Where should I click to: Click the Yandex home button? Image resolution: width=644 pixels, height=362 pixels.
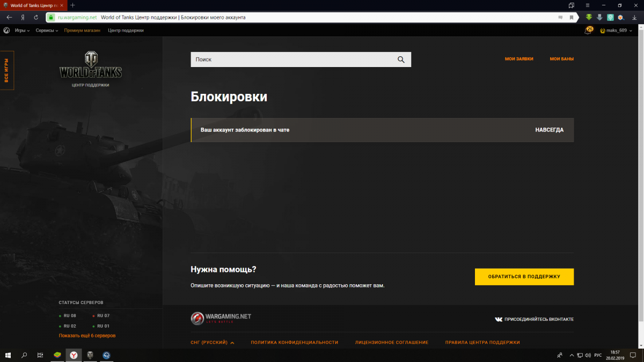point(23,17)
